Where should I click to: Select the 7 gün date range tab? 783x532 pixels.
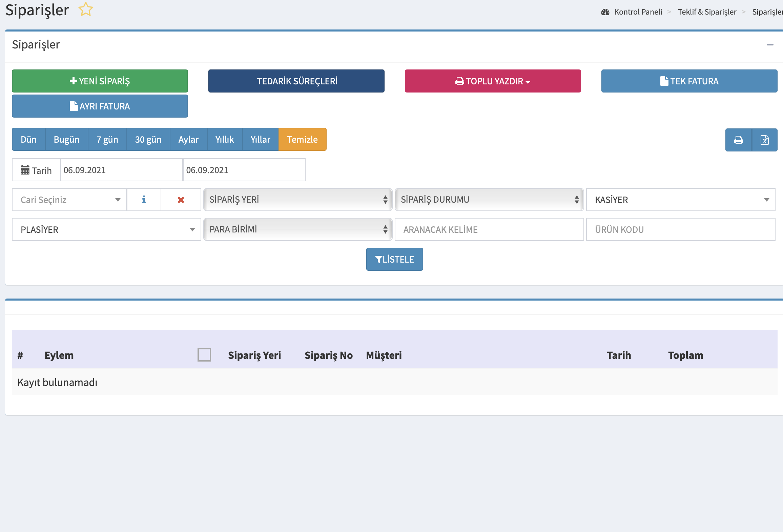click(x=107, y=140)
